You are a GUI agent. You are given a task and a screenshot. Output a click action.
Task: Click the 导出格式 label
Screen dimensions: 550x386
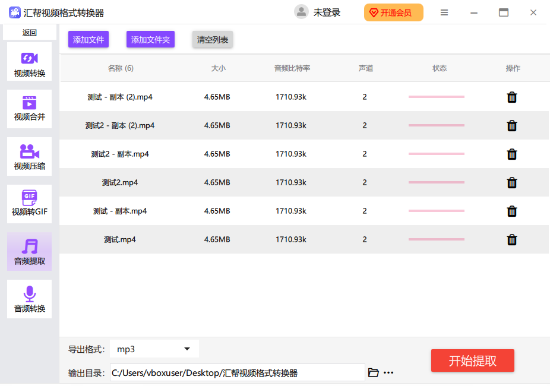coord(86,349)
